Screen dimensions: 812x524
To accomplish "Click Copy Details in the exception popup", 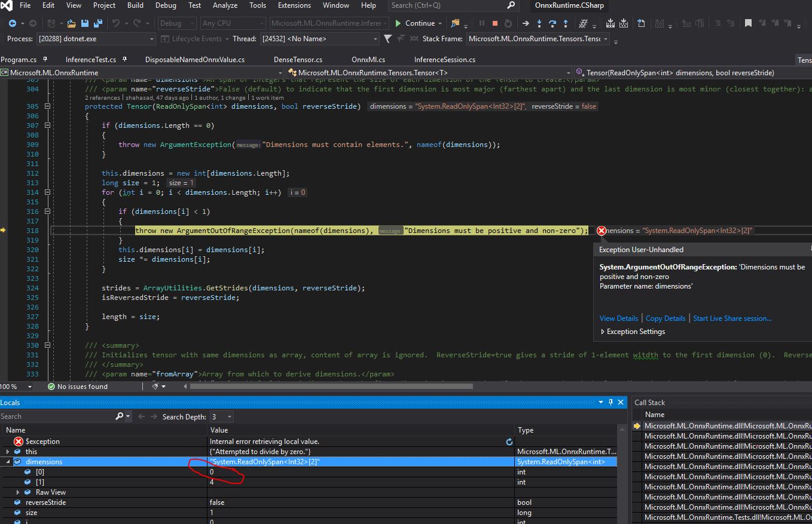I will 665,318.
